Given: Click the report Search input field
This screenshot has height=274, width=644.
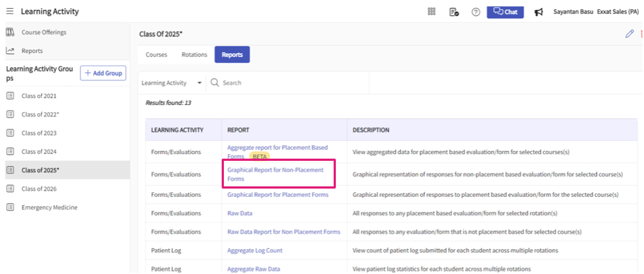Looking at the screenshot, I should click(x=288, y=83).
